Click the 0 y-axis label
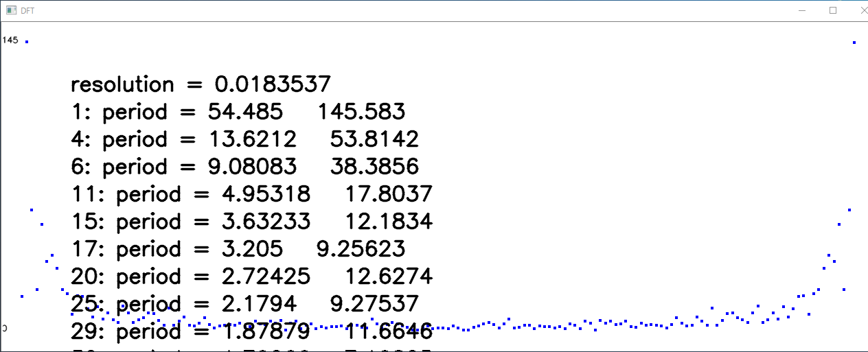Screen dimensions: 868x352 5,328
